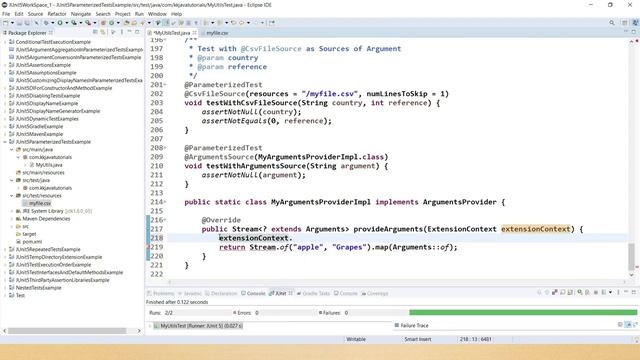The image size is (640, 360).
Task: Expand the Maven Dependencies node
Action: (x=12, y=219)
